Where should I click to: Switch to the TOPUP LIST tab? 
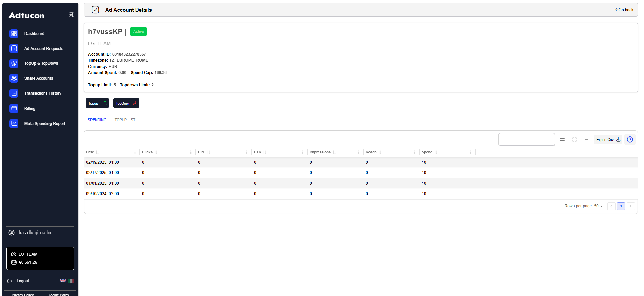tap(125, 120)
